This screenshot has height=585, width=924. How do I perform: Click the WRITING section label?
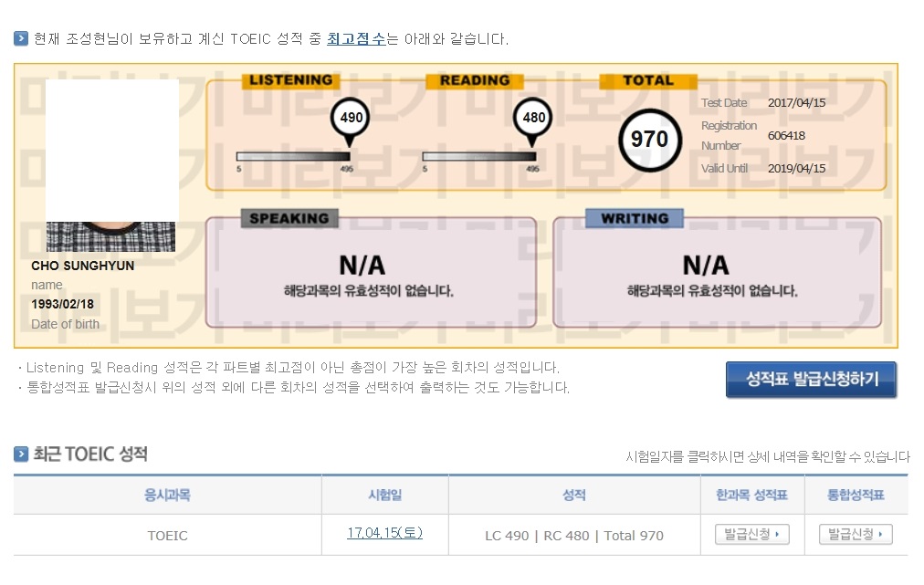[x=635, y=218]
